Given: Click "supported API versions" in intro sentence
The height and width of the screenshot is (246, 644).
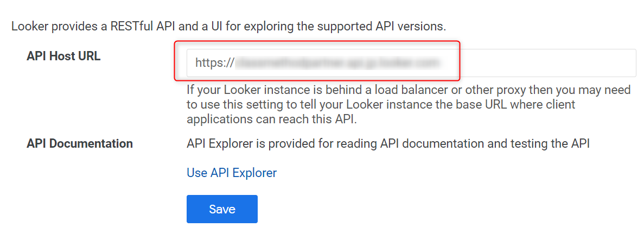Looking at the screenshot, I should pos(382,27).
